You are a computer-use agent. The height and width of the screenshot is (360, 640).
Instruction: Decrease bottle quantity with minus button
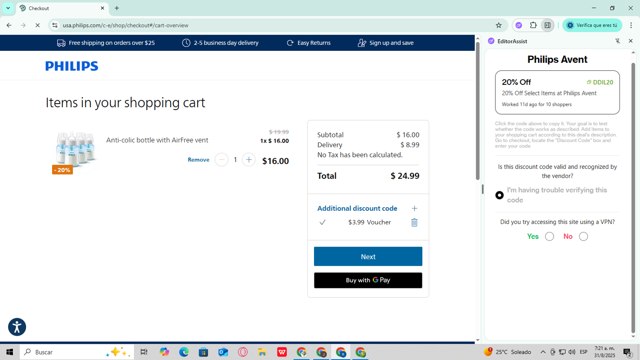pos(221,160)
